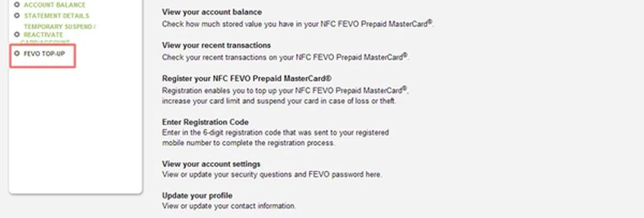The height and width of the screenshot is (218, 644).
Task: Open the "View your recent transactions" heading
Action: pyautogui.click(x=216, y=45)
